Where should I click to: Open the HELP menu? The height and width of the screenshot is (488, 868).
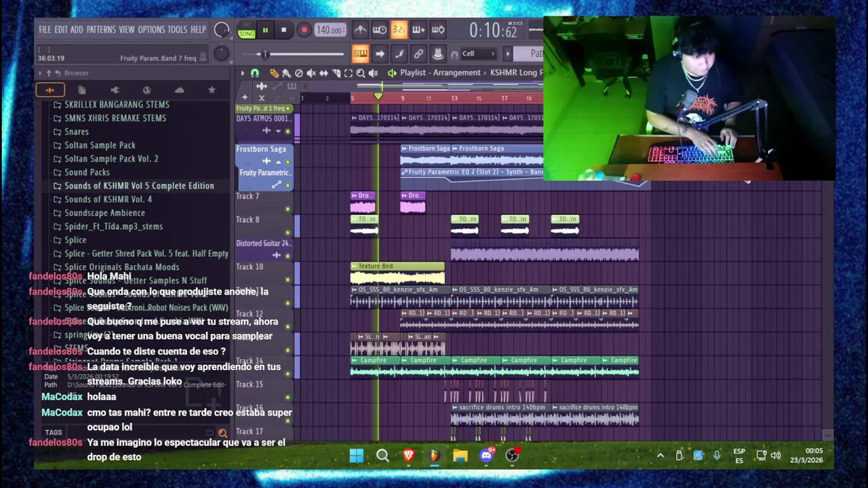pyautogui.click(x=198, y=30)
